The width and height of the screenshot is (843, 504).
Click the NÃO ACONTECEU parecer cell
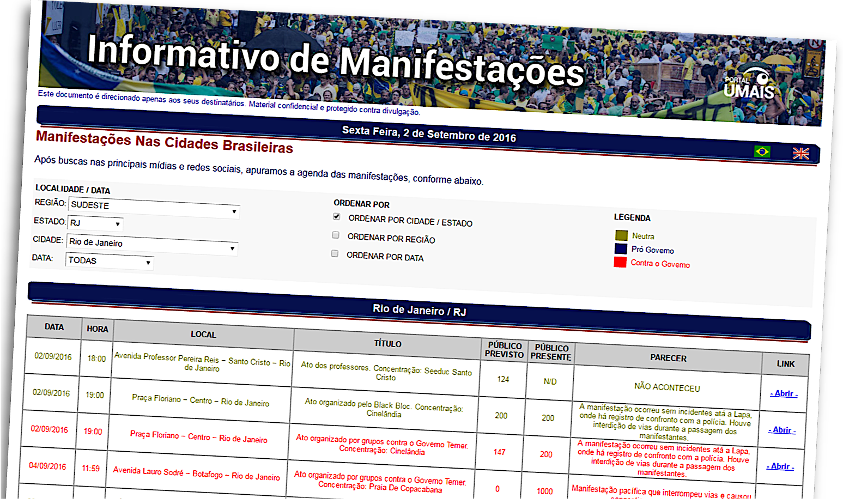point(667,387)
